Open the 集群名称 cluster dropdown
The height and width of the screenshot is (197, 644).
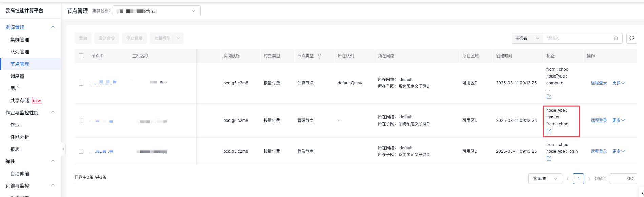point(157,11)
